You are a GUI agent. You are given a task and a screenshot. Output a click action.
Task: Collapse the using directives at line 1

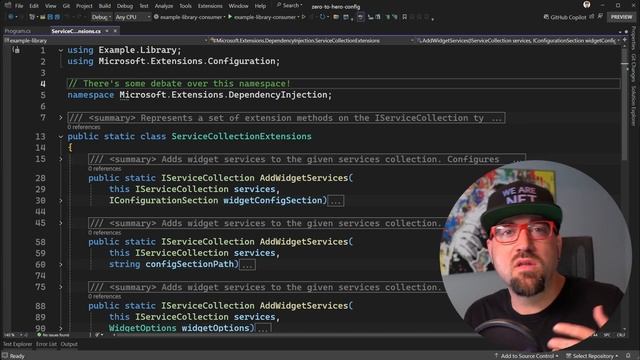[60, 50]
